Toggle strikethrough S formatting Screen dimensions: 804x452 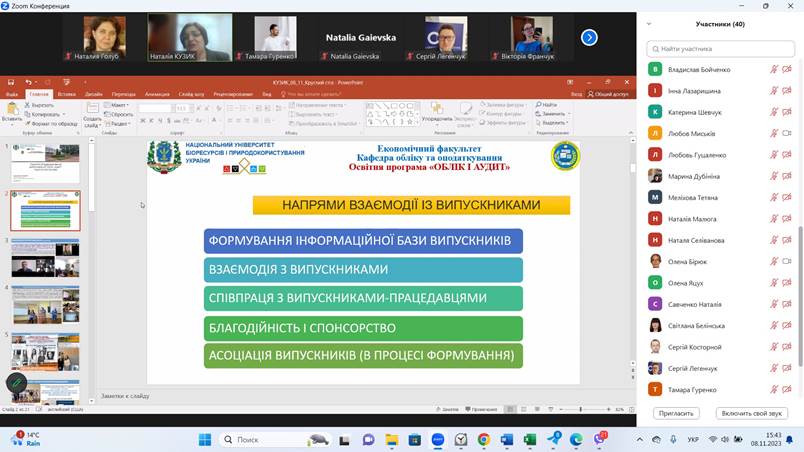pyautogui.click(x=168, y=120)
